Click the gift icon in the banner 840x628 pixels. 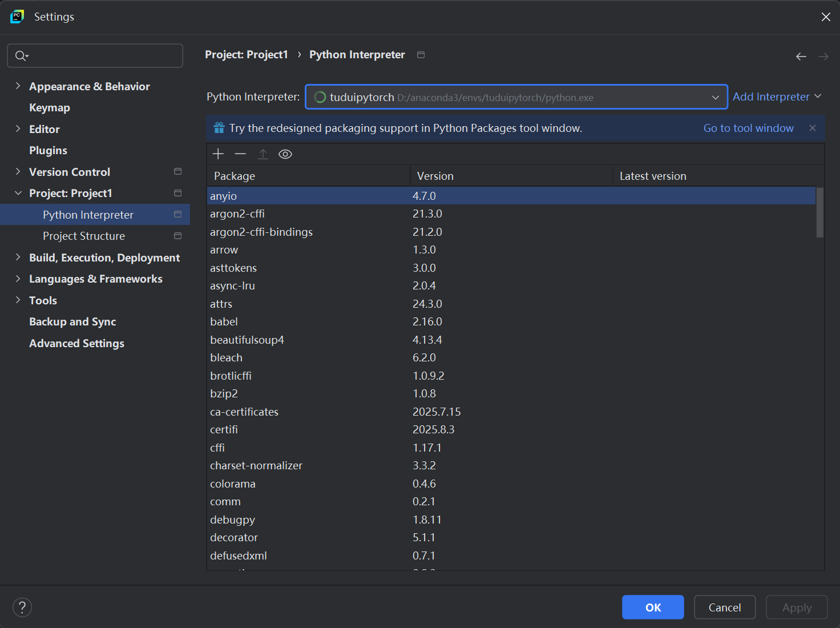pos(219,128)
